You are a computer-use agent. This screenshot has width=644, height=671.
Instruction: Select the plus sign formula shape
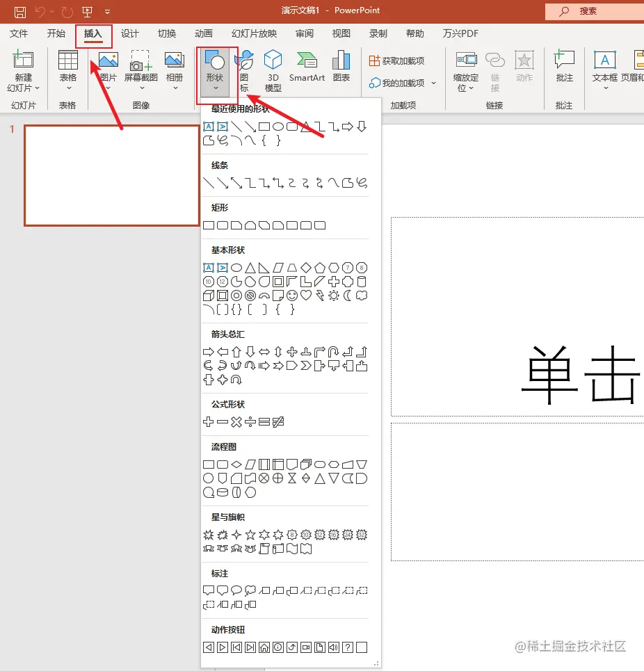click(x=209, y=422)
